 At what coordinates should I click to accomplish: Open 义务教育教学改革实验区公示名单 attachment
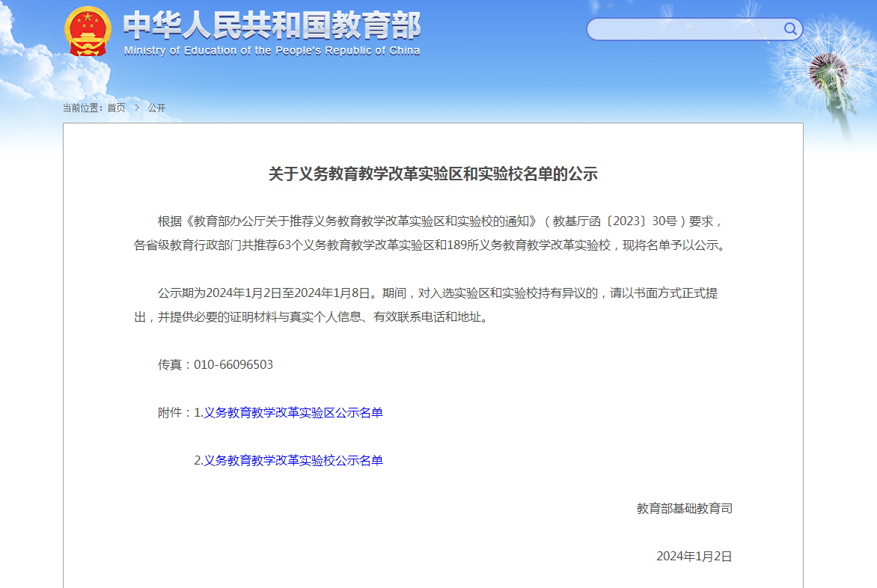coord(293,412)
